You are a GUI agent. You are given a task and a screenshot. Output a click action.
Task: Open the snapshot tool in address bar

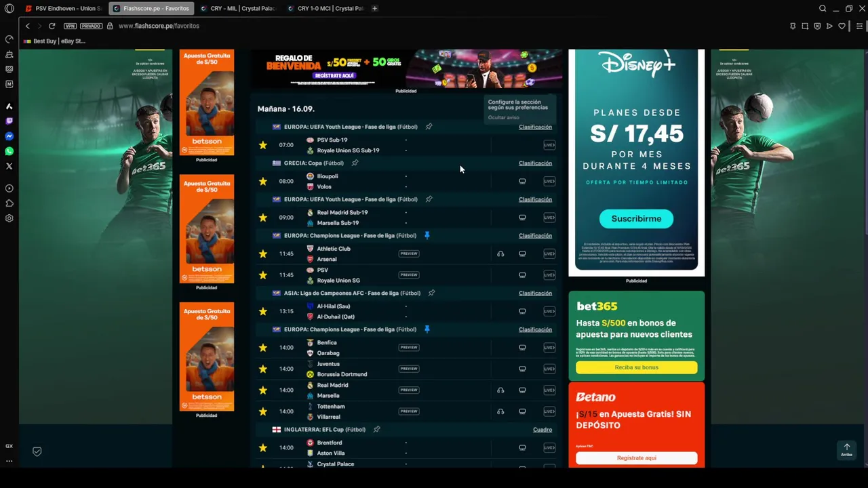pos(805,26)
